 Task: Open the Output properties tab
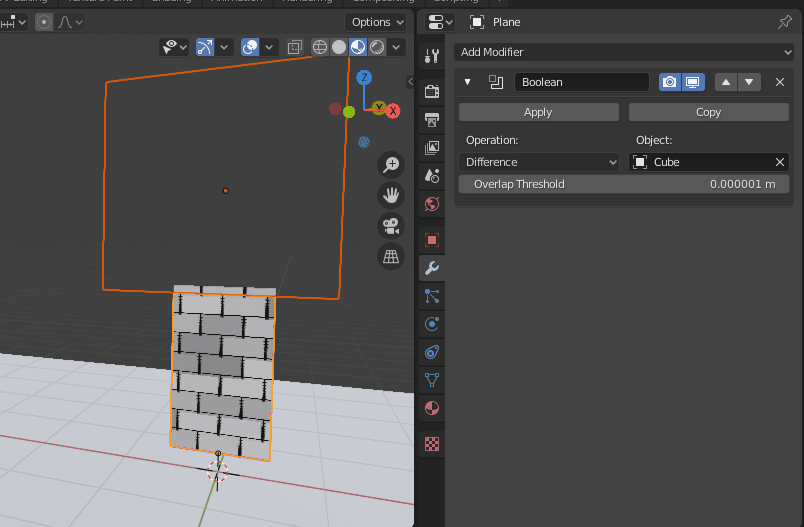(x=432, y=120)
